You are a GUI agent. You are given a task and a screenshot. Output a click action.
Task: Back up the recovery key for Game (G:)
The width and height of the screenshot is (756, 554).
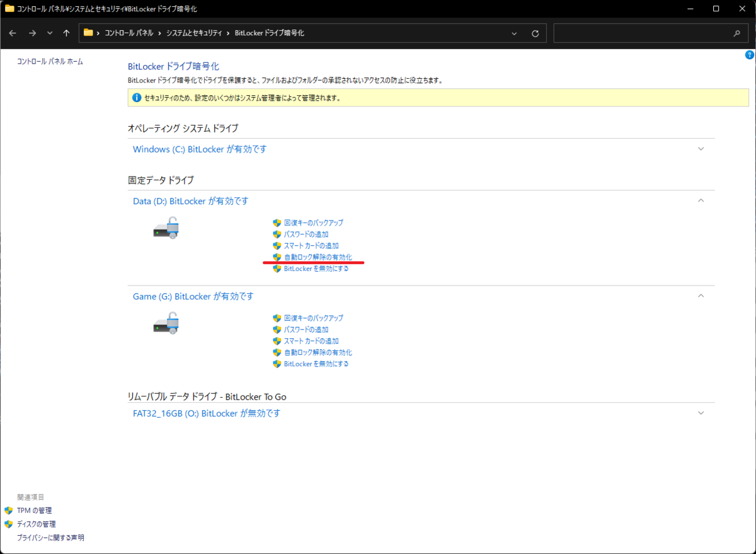pos(313,318)
